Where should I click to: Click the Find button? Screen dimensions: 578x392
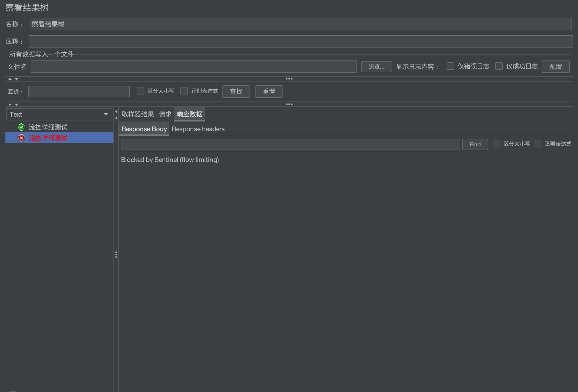click(475, 144)
